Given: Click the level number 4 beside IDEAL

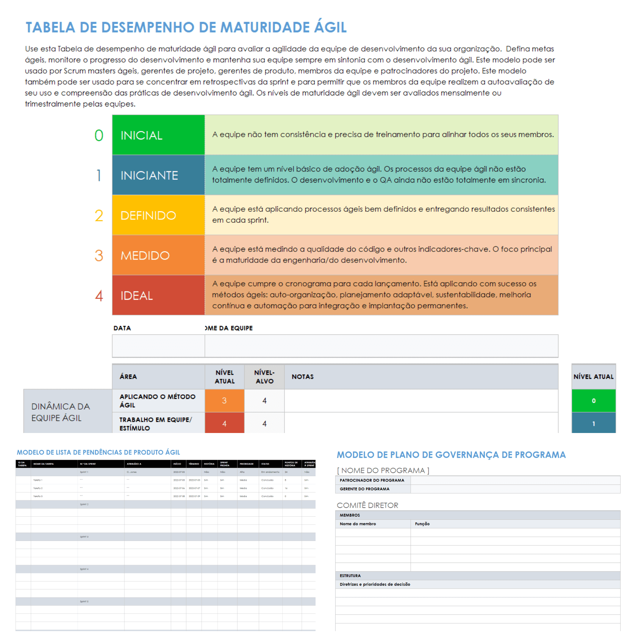Looking at the screenshot, I should click(99, 296).
